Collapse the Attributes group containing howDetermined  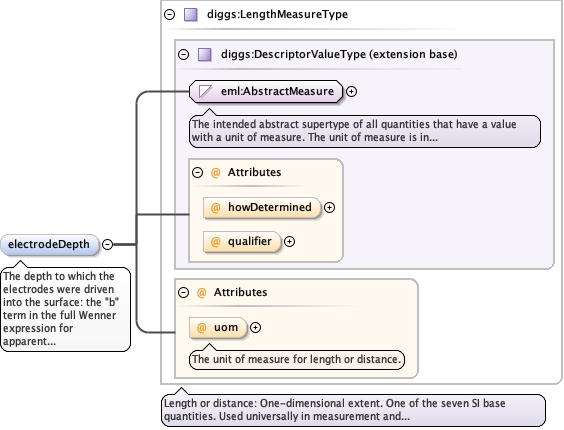197,172
